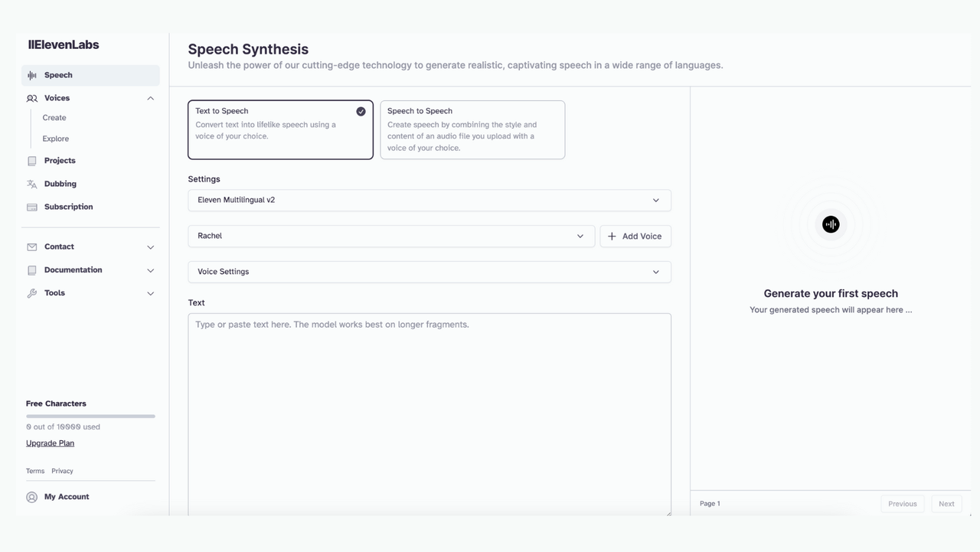The width and height of the screenshot is (980, 552).
Task: Open Dubbing from the sidebar icon
Action: point(31,184)
